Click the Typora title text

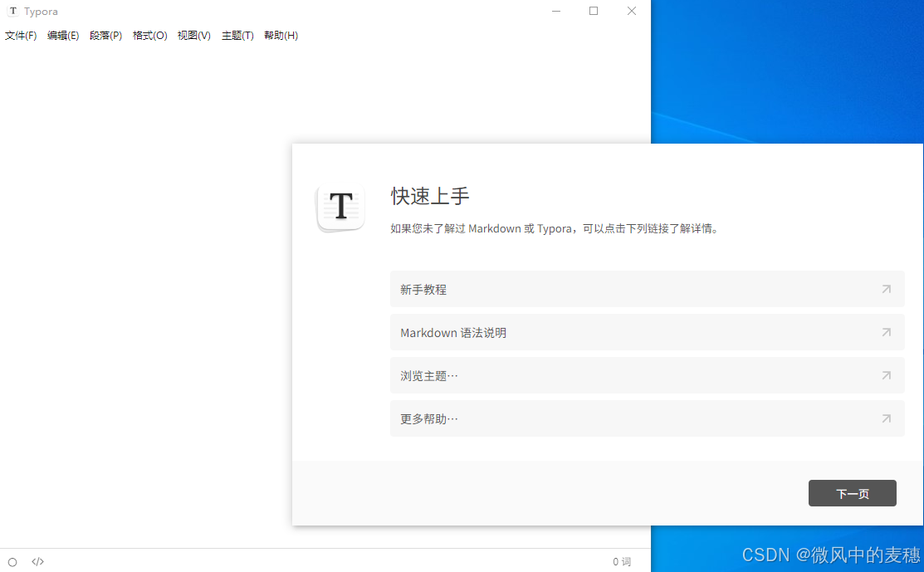tap(41, 11)
